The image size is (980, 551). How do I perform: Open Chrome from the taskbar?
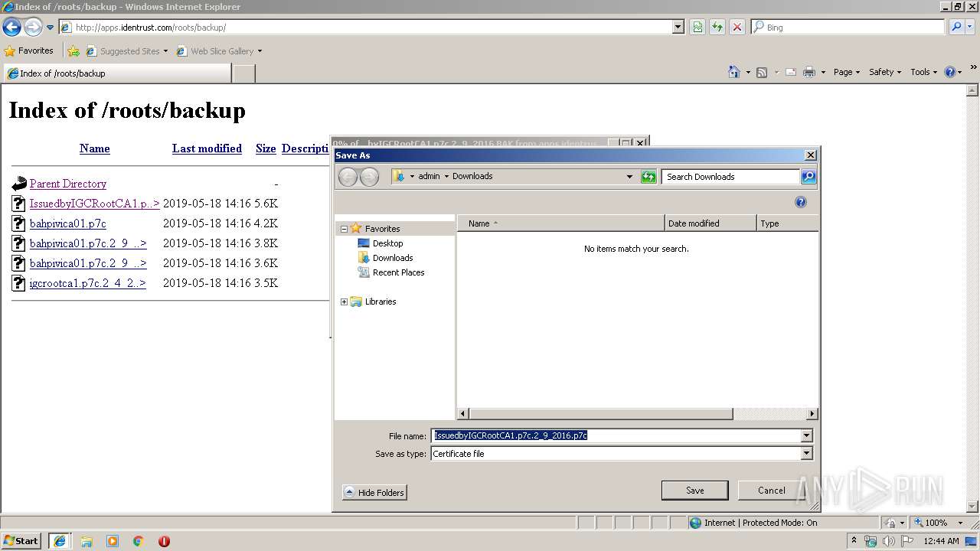point(139,541)
